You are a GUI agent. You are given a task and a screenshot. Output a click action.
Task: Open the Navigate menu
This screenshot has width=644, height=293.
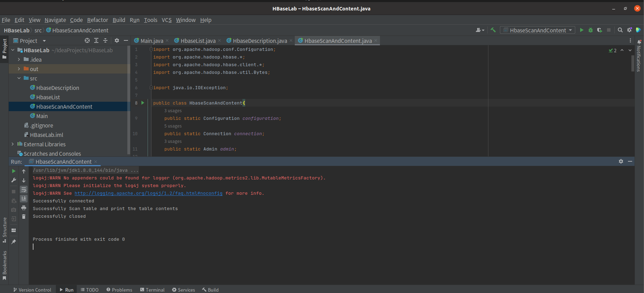[x=55, y=20]
